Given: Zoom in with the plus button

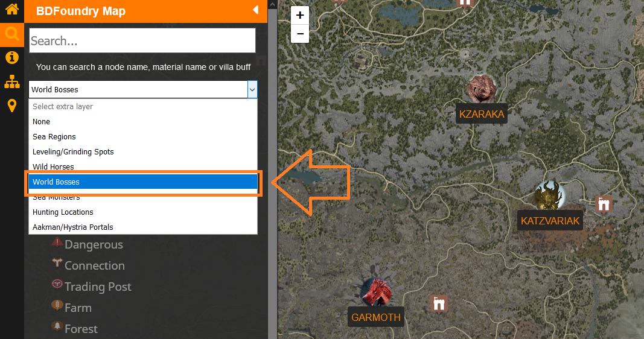Looking at the screenshot, I should tap(300, 15).
